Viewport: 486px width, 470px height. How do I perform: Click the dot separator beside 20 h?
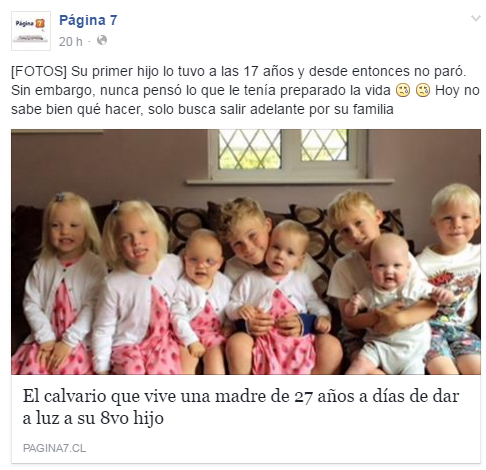click(x=89, y=42)
